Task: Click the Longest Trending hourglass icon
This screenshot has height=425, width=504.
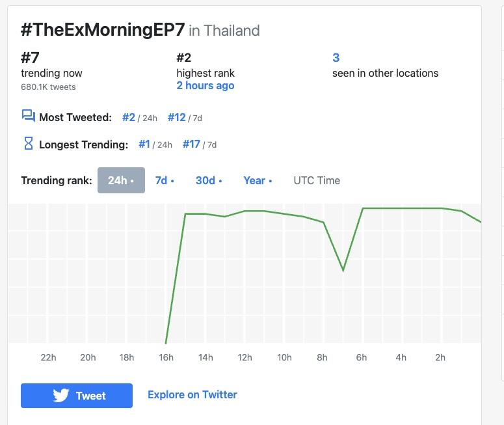Action: pos(28,143)
